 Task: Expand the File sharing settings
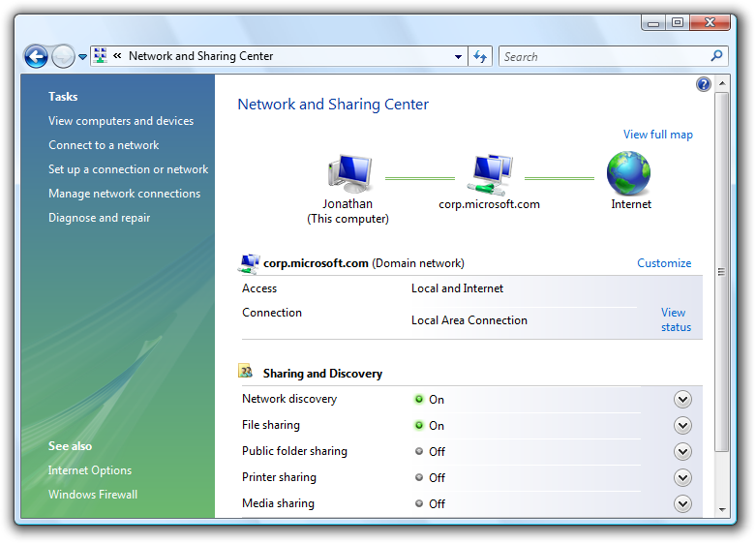(x=682, y=425)
